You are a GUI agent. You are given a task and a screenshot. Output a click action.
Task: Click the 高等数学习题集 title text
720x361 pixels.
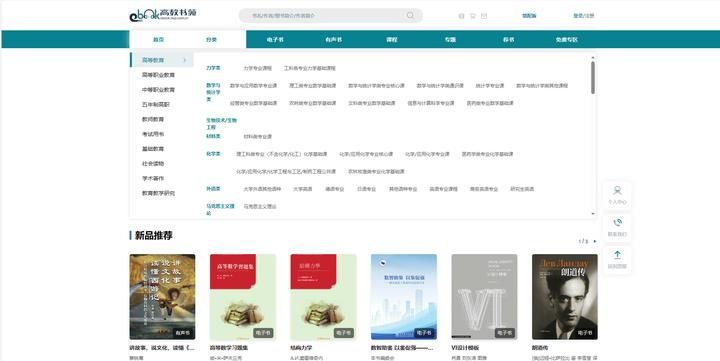point(229,348)
